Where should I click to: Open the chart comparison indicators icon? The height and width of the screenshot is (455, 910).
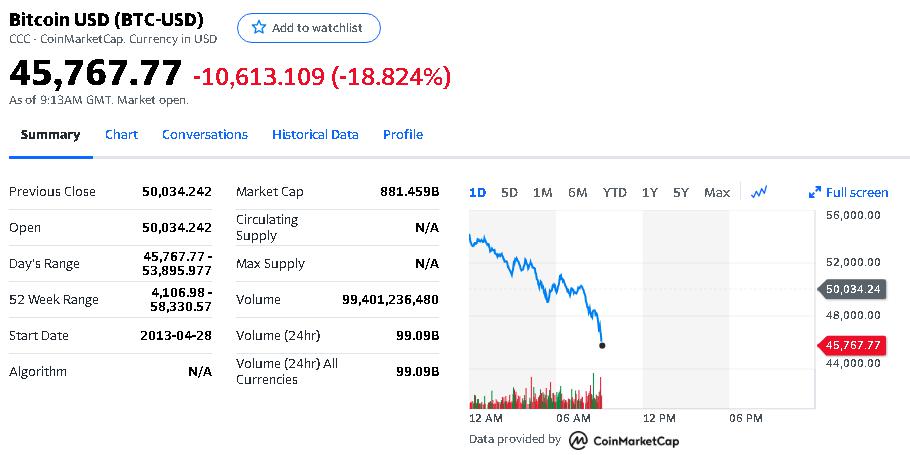758,192
